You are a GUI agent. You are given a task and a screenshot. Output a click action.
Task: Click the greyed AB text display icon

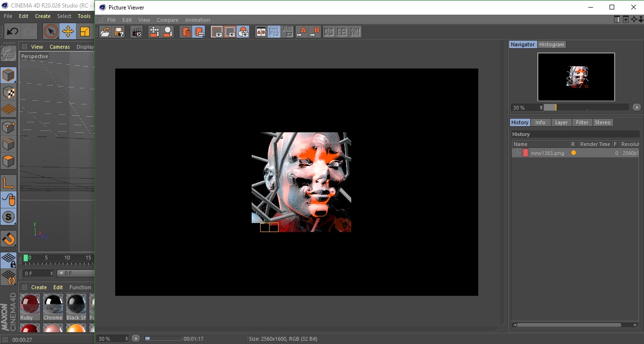342,32
